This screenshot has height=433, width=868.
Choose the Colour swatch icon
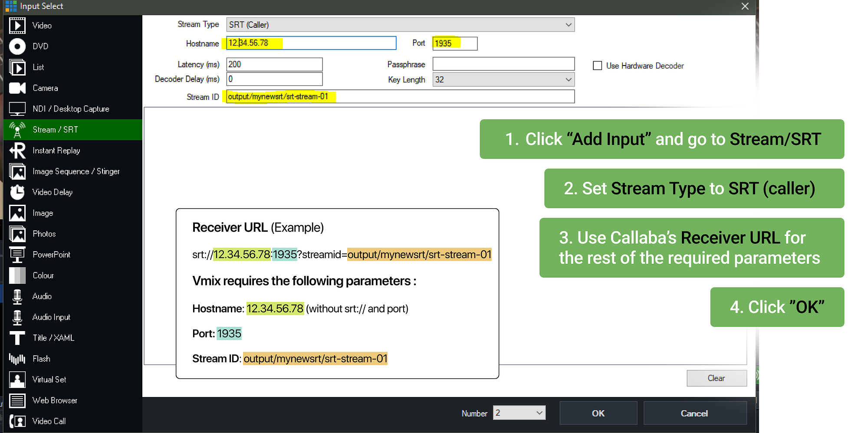(x=17, y=275)
